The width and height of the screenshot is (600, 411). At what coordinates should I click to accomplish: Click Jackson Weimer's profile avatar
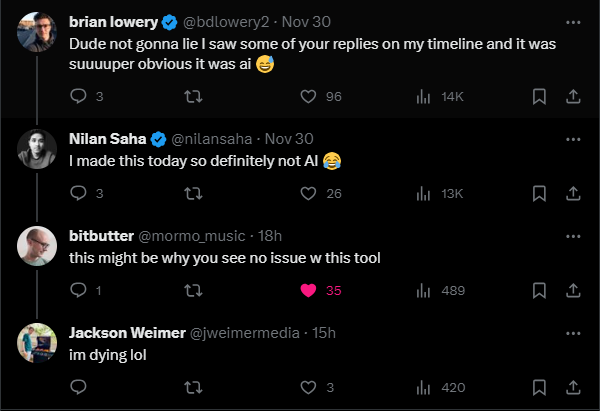tap(37, 344)
